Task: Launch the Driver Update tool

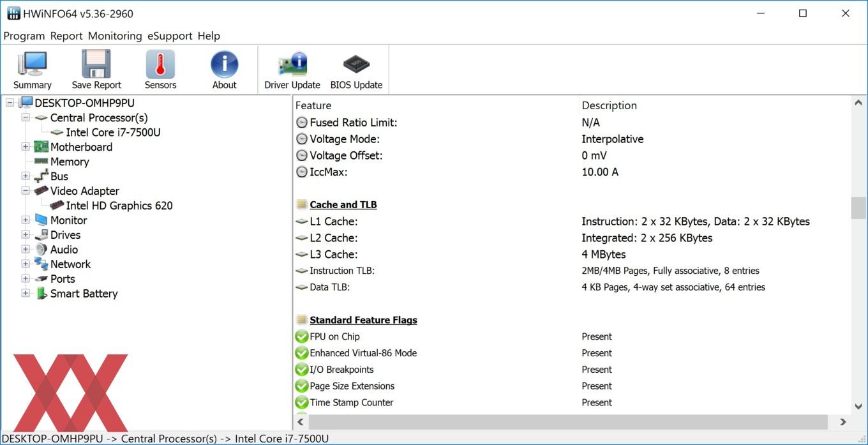Action: [x=292, y=64]
